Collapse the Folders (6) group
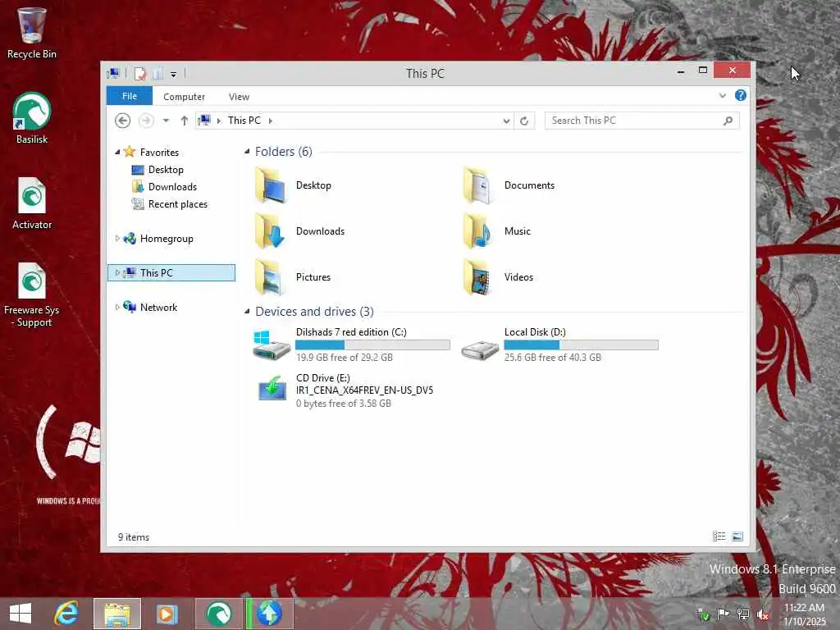The image size is (840, 630). [247, 152]
